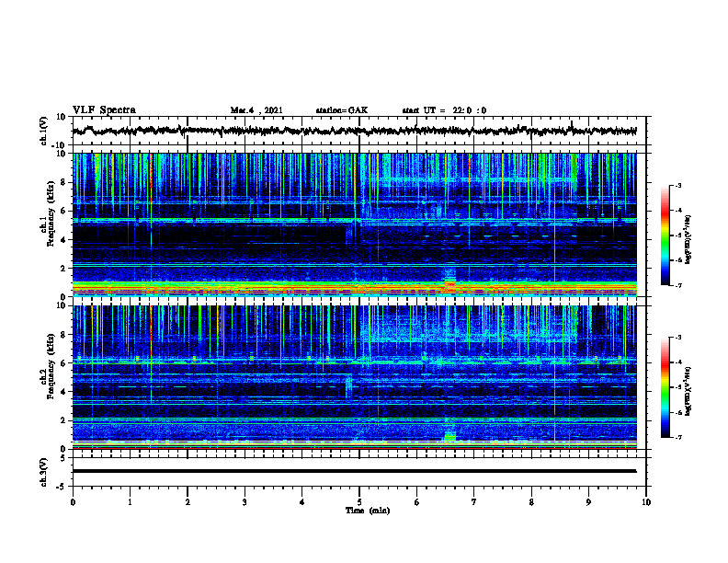Click the "8" kHz tick of ch.2 spectrogram
Viewport: 728px width, 563px height.
(64, 335)
